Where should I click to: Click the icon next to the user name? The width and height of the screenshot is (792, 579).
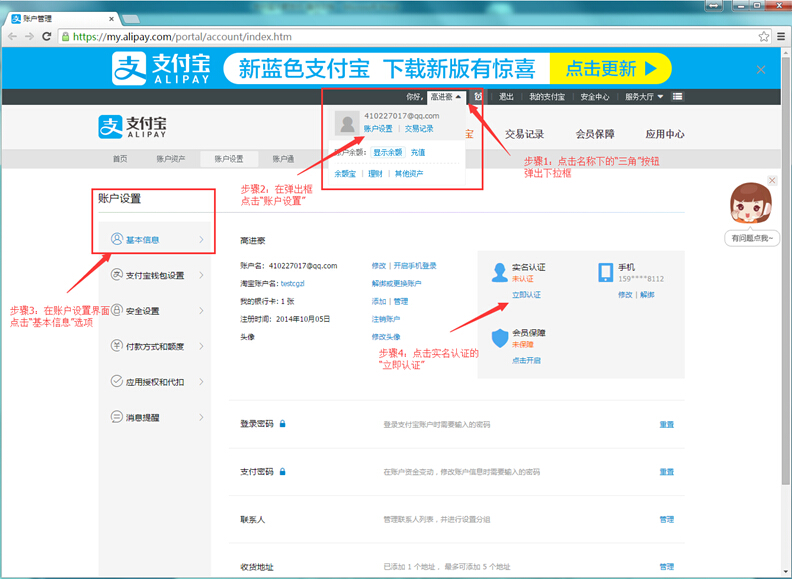tap(478, 96)
